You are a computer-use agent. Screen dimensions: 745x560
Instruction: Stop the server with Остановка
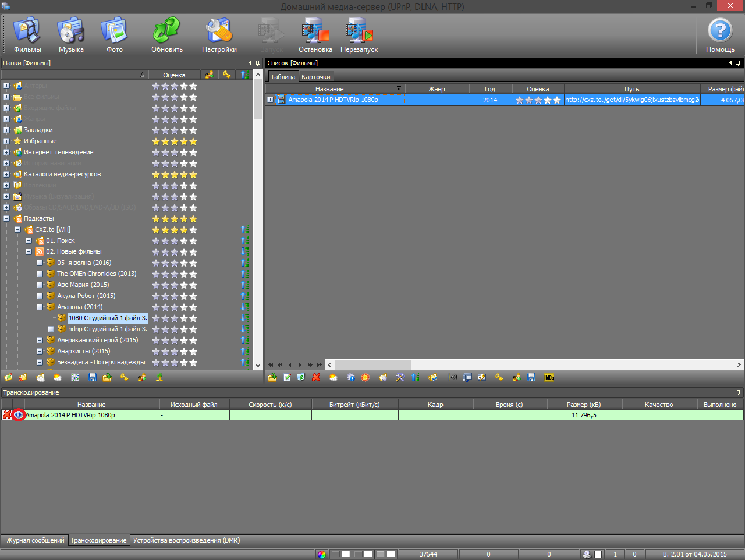click(315, 35)
